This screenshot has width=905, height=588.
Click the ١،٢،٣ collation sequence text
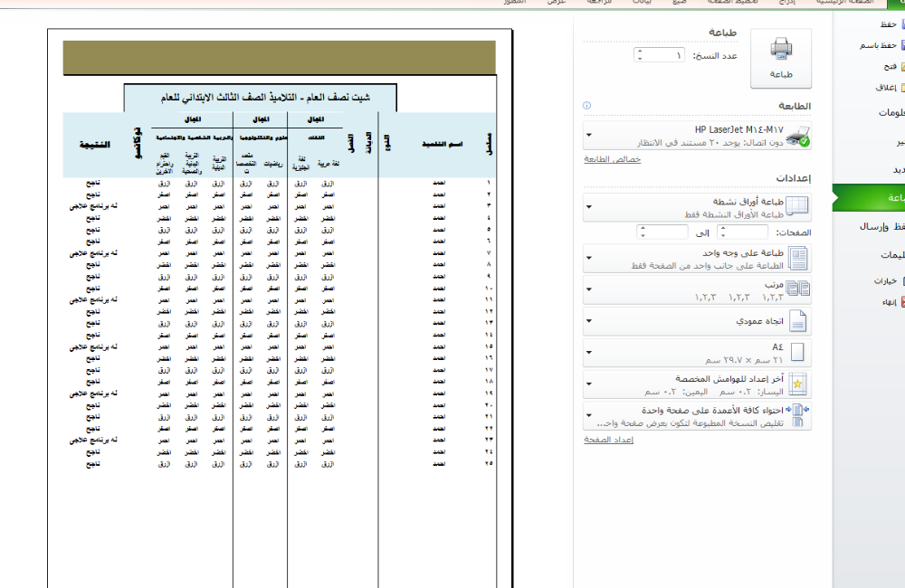coord(739,298)
